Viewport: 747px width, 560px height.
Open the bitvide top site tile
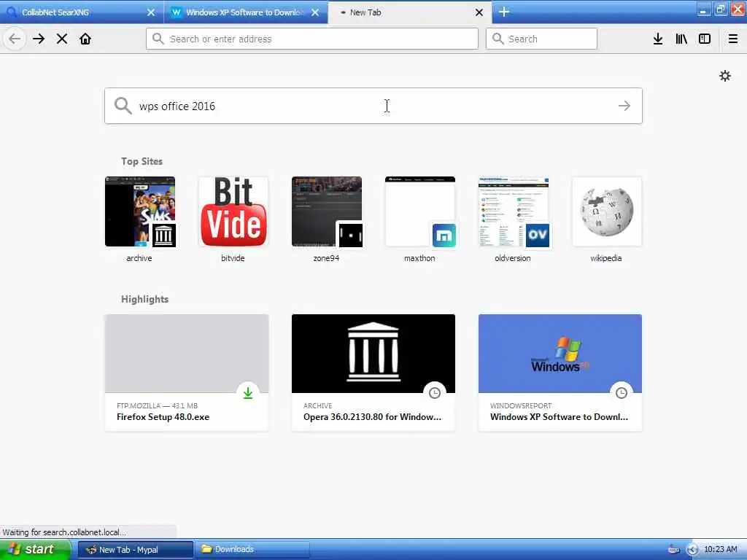tap(233, 219)
